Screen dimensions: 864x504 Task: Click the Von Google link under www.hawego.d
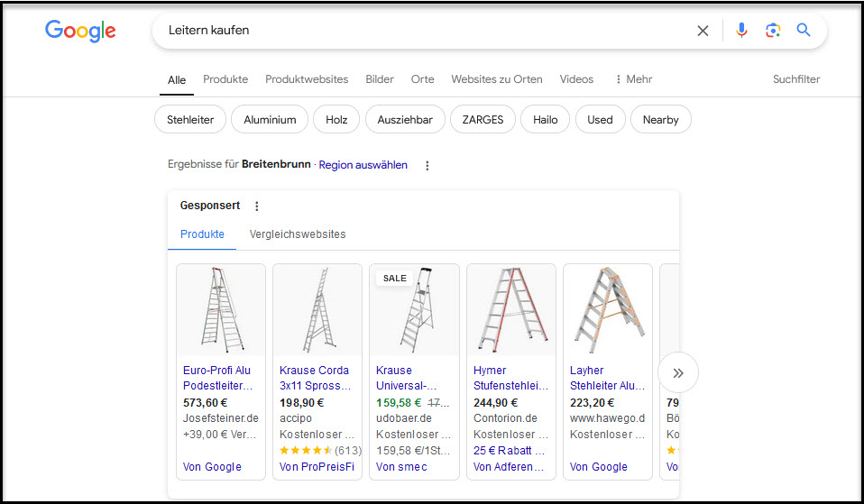click(599, 467)
